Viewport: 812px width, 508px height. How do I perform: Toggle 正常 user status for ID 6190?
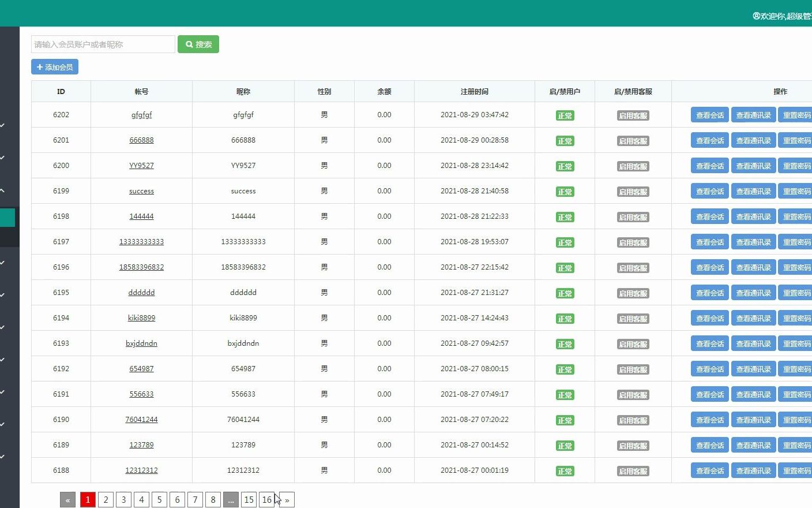point(565,420)
